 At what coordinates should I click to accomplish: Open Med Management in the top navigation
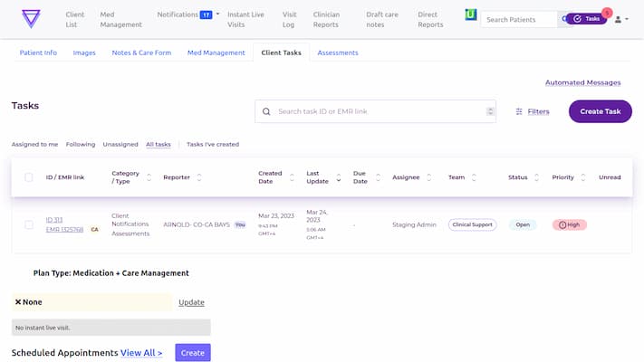pyautogui.click(x=120, y=19)
